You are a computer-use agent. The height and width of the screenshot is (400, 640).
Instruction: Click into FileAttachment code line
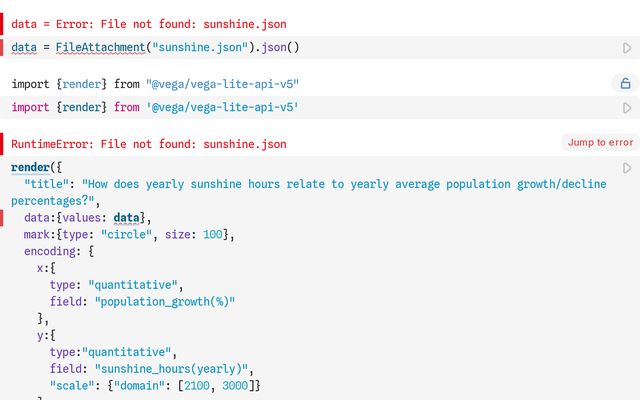click(x=155, y=47)
